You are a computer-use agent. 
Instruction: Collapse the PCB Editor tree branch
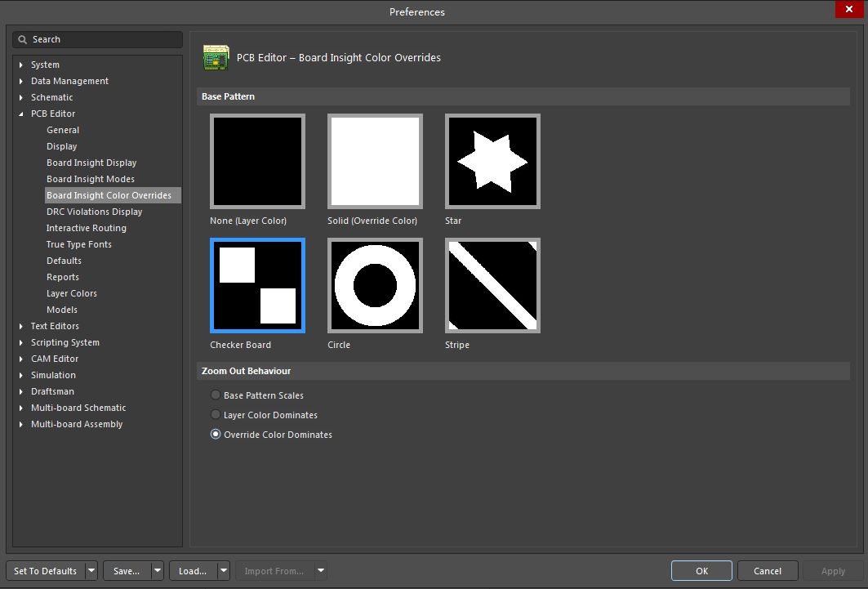click(x=20, y=114)
